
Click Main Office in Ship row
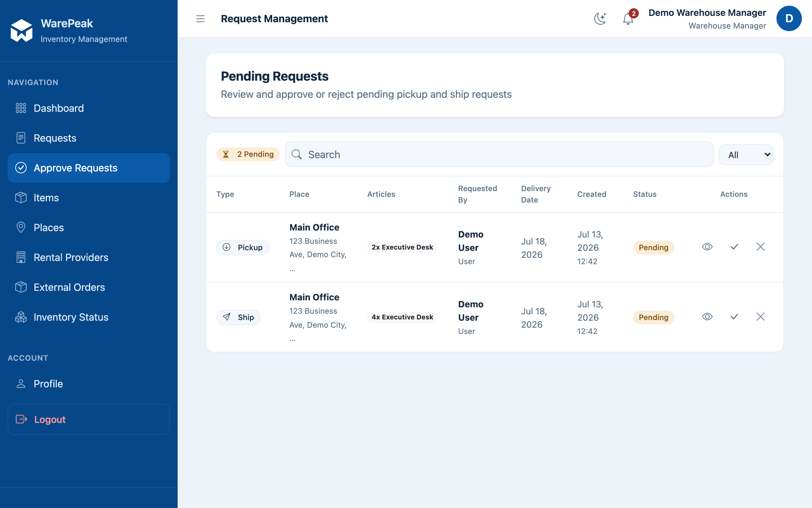[314, 297]
